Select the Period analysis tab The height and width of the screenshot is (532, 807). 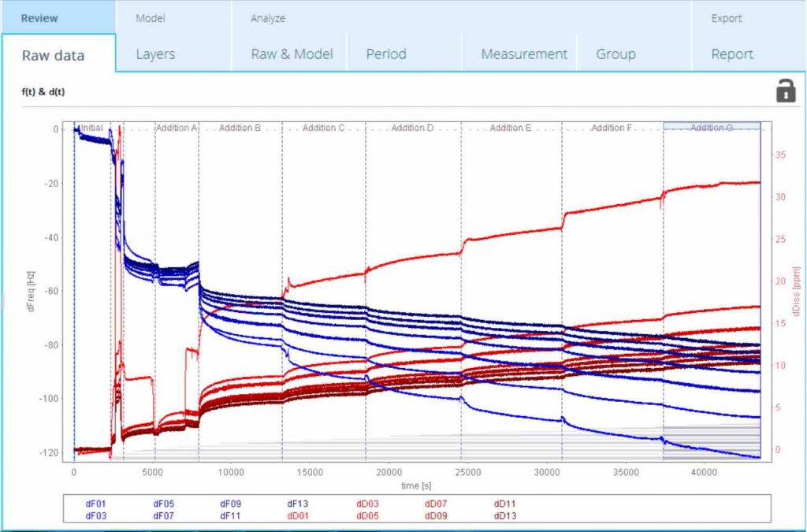point(386,54)
